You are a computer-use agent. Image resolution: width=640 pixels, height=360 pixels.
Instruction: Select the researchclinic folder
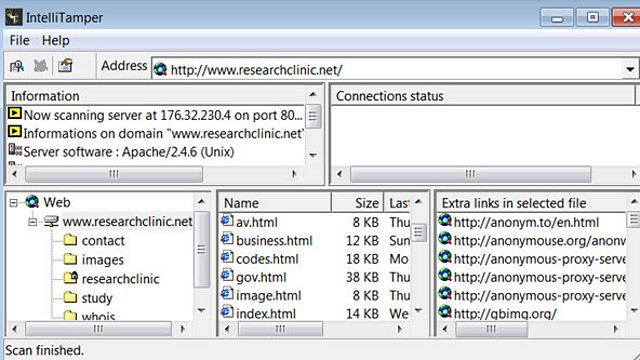coord(120,279)
